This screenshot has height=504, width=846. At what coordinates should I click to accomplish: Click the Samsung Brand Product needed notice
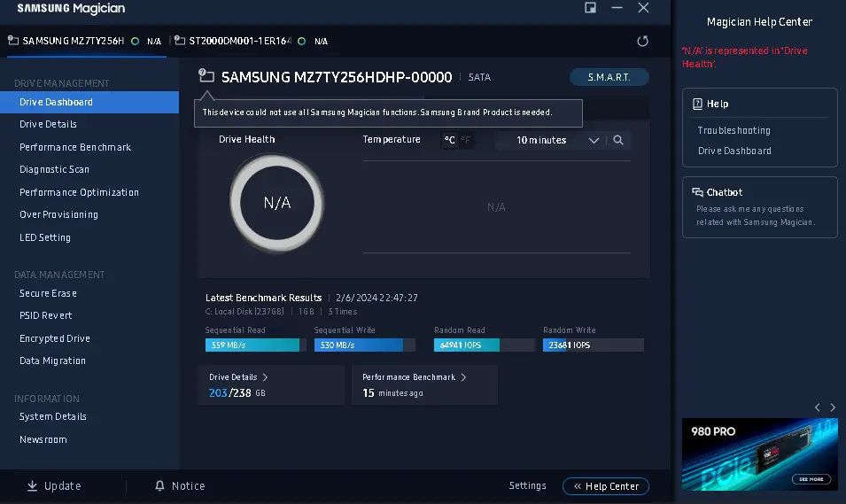tap(389, 112)
